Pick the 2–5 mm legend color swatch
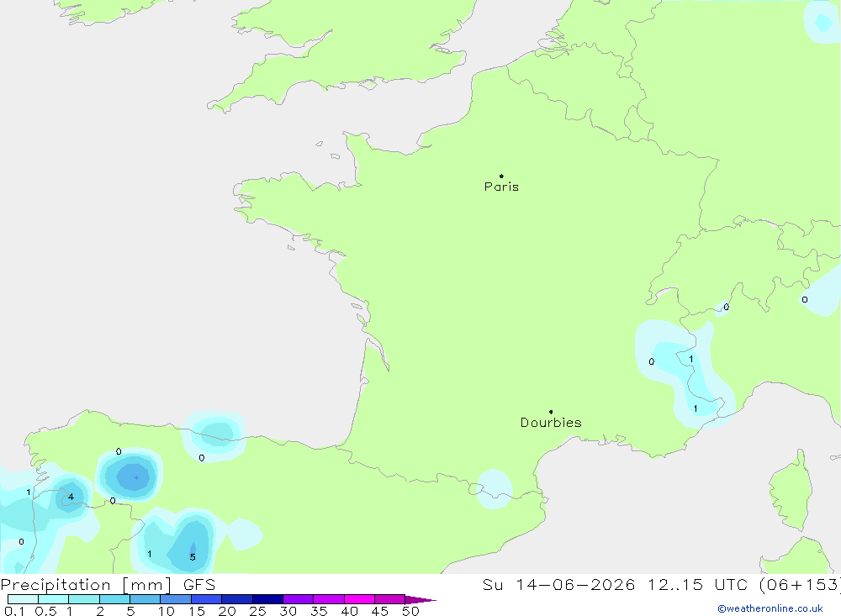Screen dimensions: 841x616 click(x=114, y=599)
